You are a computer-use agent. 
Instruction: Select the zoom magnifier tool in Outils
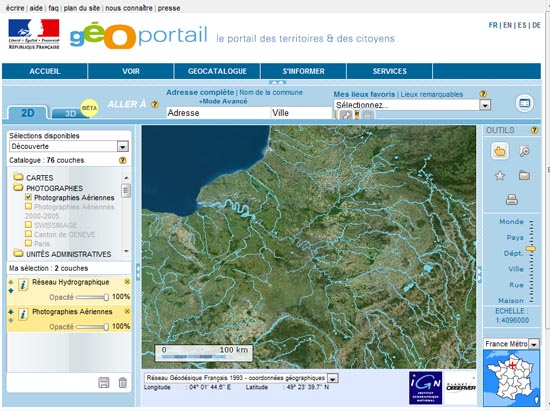[x=524, y=151]
